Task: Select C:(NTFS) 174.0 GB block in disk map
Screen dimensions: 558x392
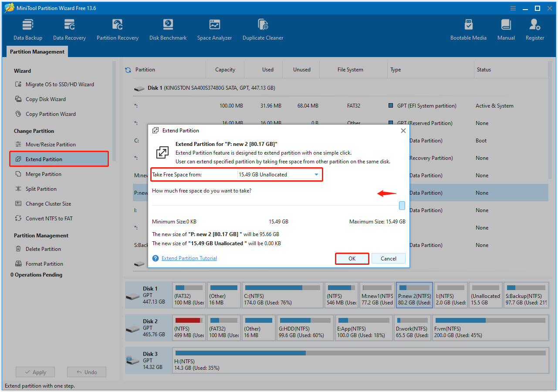Action: (x=283, y=295)
